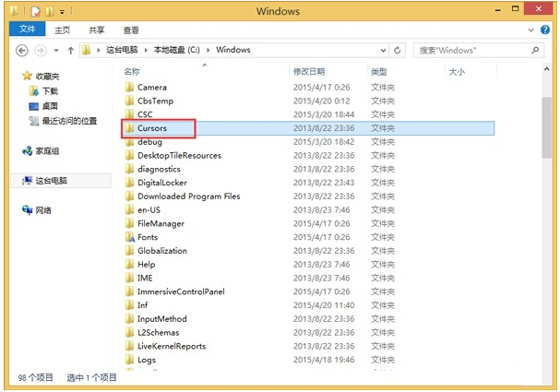Click the file list vertical scrollbar thumb
The width and height of the screenshot is (560, 392).
coord(546,127)
